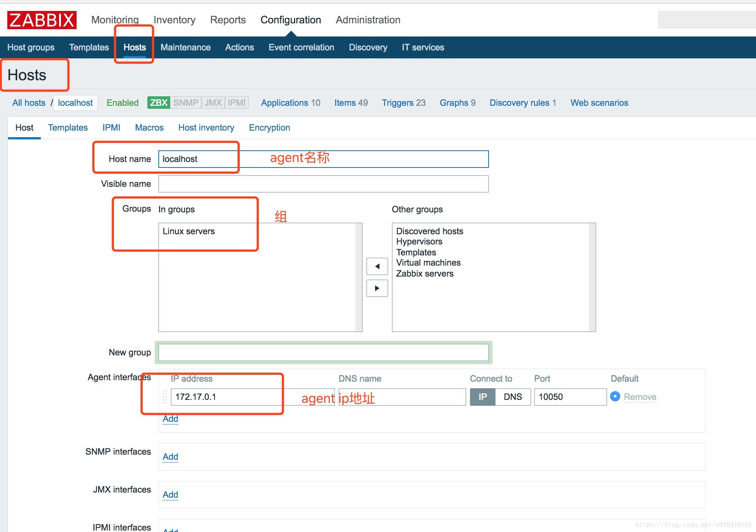
Task: Open Graphs 9 link
Action: tap(458, 103)
